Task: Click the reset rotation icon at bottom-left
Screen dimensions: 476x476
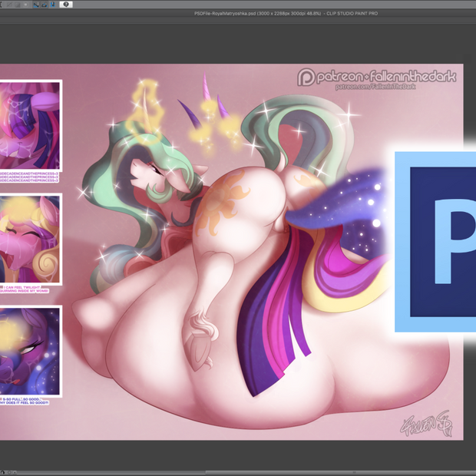Action: 10,473
